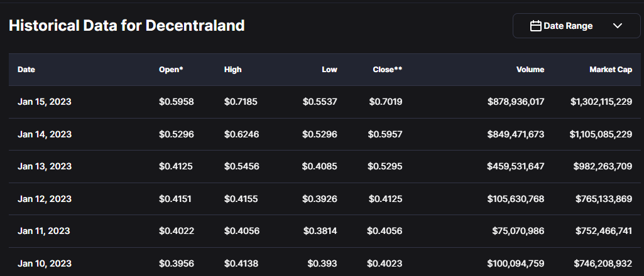Image resolution: width=644 pixels, height=276 pixels.
Task: Click Jan 12, 2023 date cell
Action: (45, 199)
